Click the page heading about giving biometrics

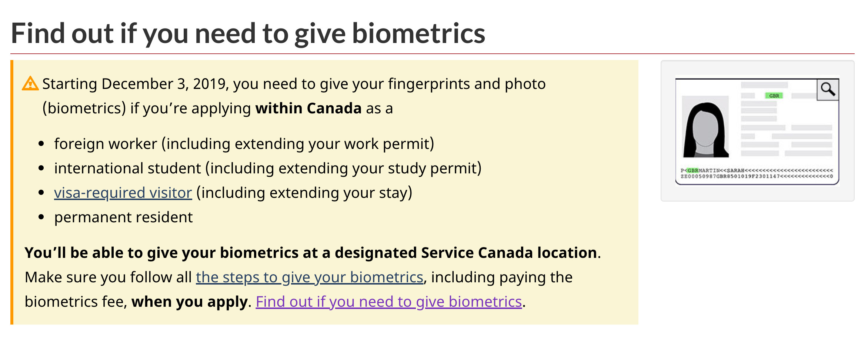pyautogui.click(x=248, y=33)
